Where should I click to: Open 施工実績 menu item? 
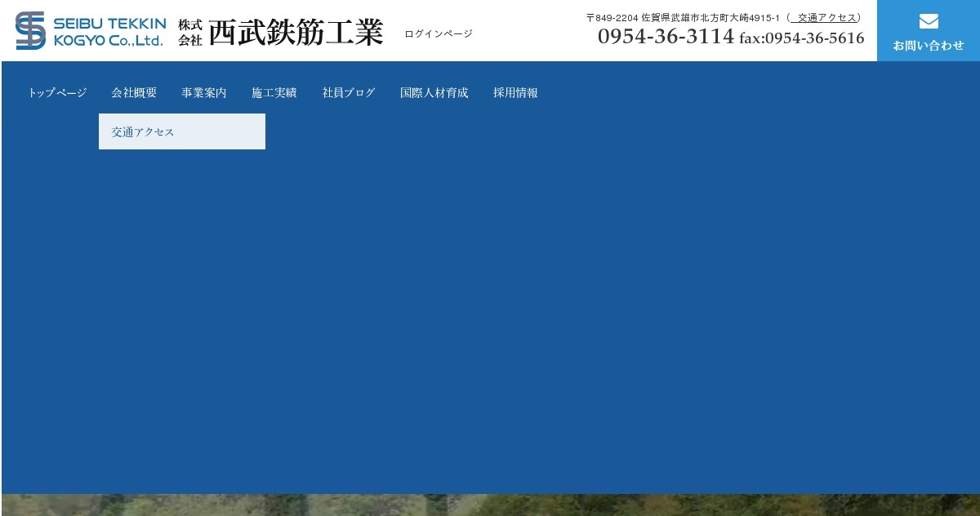click(x=274, y=93)
